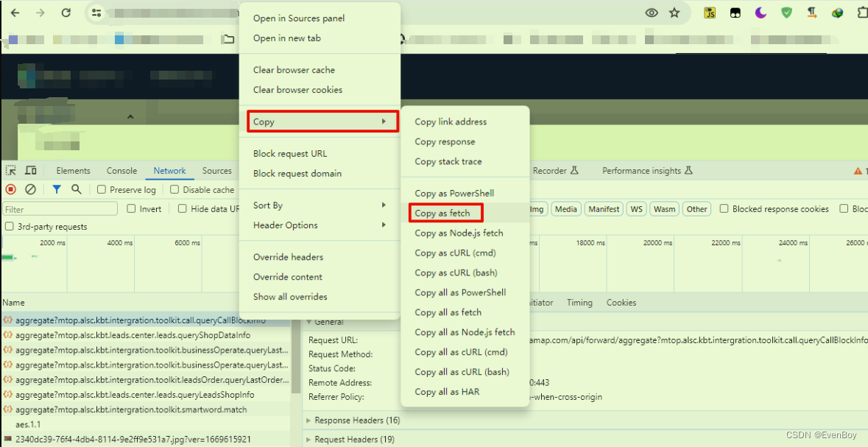The image size is (868, 447).
Task: Filter requests by Other type
Action: 697,209
